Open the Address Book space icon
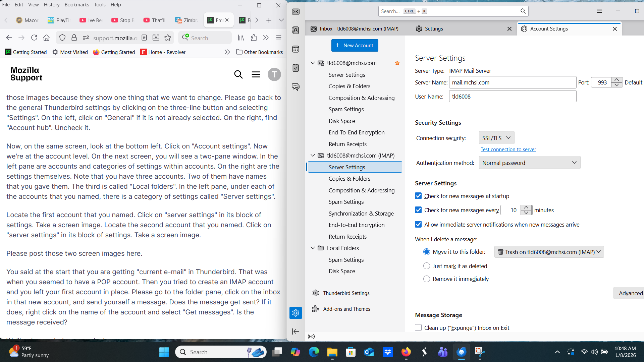 point(296,31)
